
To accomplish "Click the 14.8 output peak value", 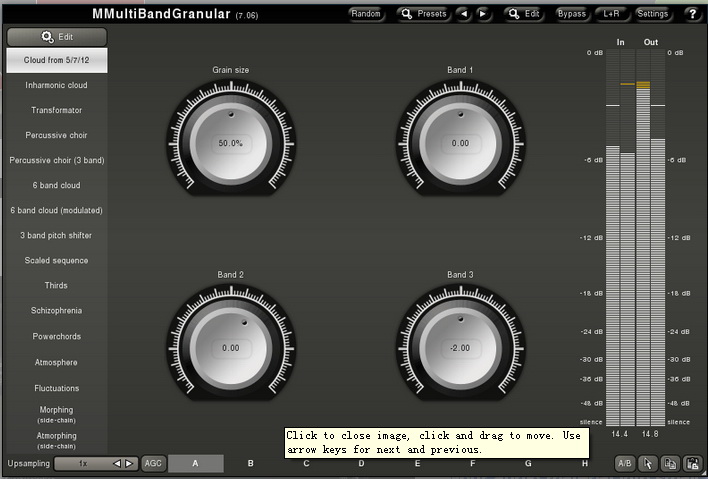I will [x=650, y=434].
